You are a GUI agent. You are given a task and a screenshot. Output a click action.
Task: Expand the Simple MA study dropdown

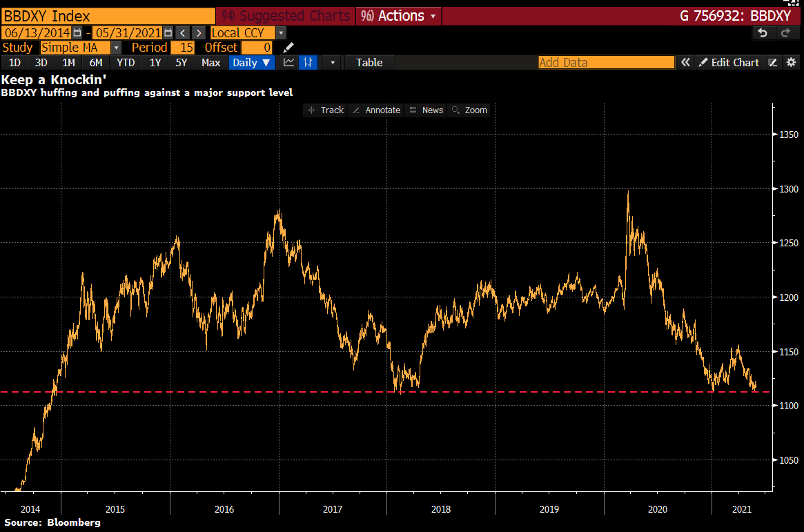[117, 48]
